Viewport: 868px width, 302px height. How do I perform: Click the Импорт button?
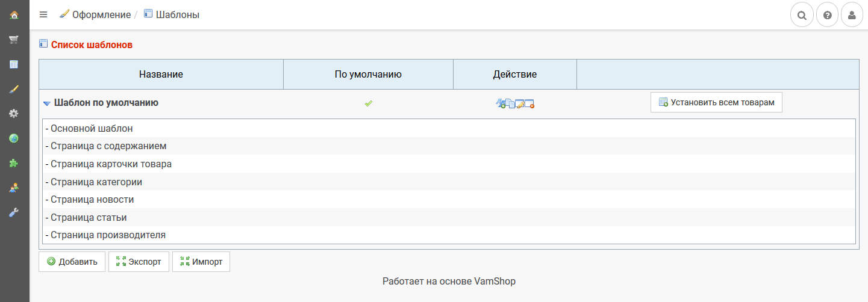click(x=201, y=262)
